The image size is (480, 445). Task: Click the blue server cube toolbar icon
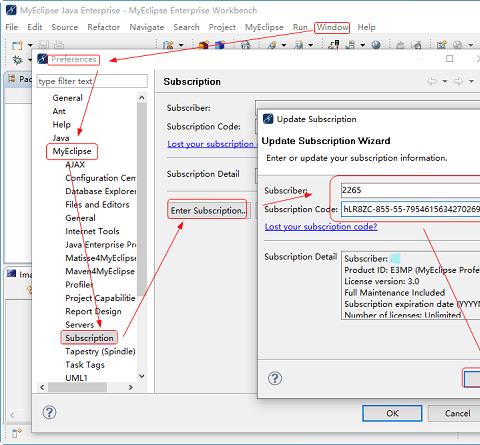tap(219, 45)
